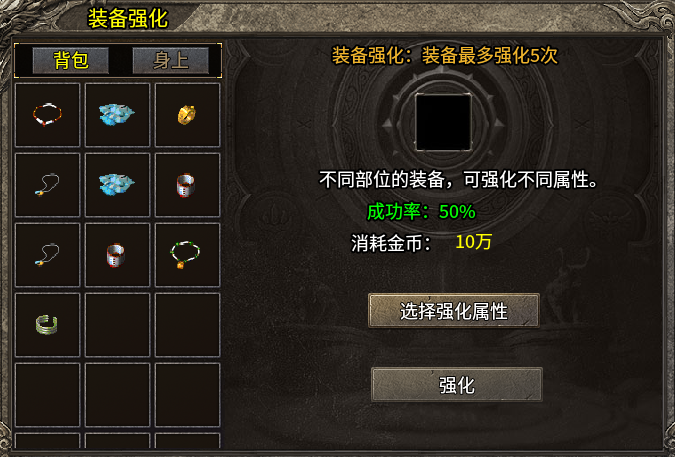Select the red-white bead necklace item

[47, 115]
